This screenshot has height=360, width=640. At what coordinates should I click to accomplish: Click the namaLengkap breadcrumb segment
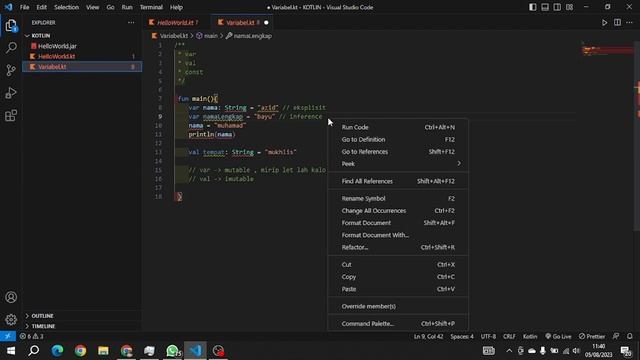(x=249, y=36)
